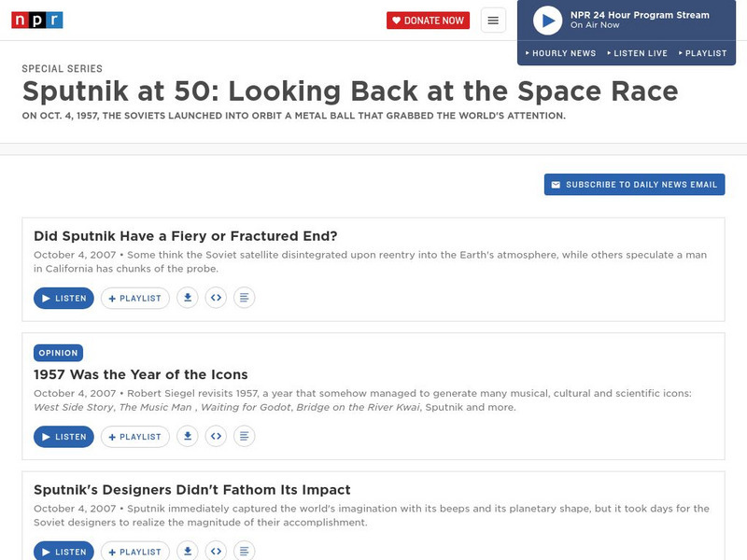This screenshot has height=560, width=747.
Task: Open the player's Playlist link
Action: 703,53
